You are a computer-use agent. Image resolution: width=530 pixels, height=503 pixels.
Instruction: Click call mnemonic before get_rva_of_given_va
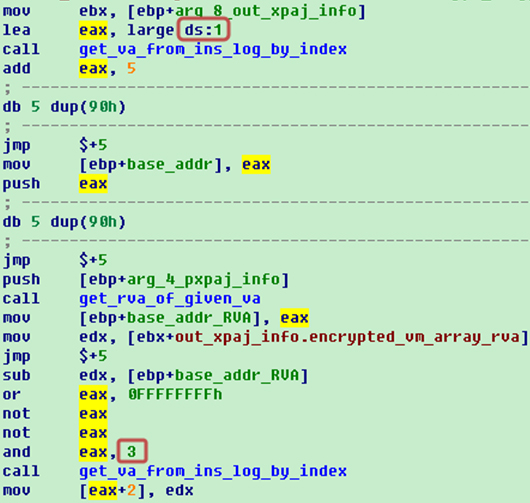pyautogui.click(x=21, y=299)
